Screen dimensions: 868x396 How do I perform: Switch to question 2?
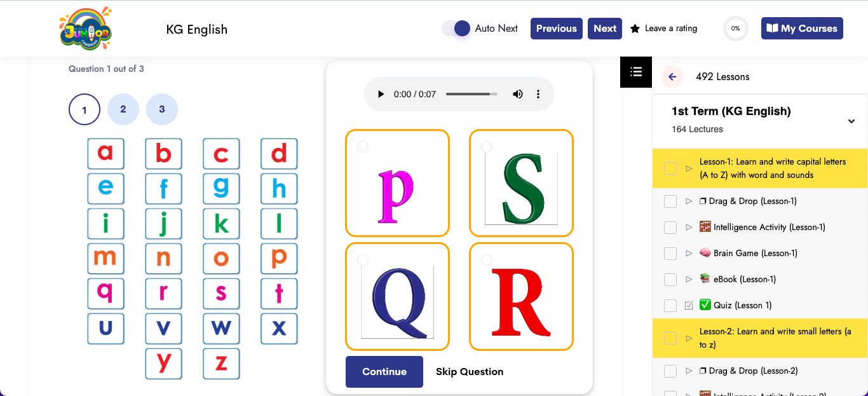[123, 109]
